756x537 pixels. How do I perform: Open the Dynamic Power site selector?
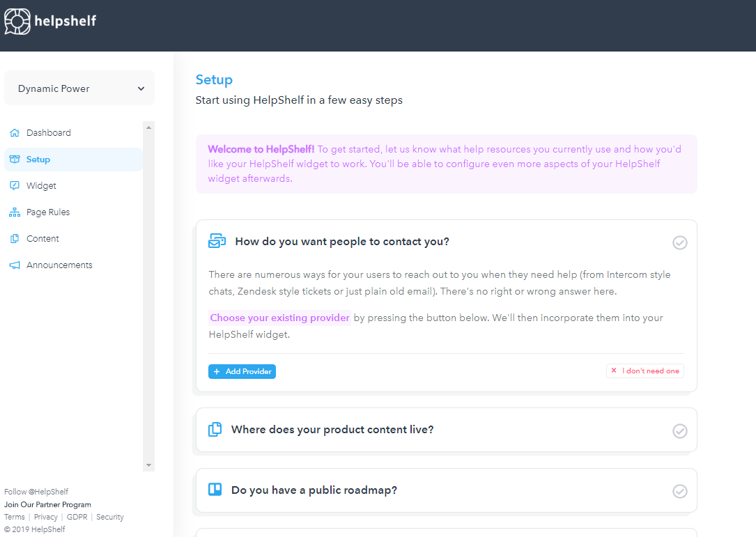(79, 88)
